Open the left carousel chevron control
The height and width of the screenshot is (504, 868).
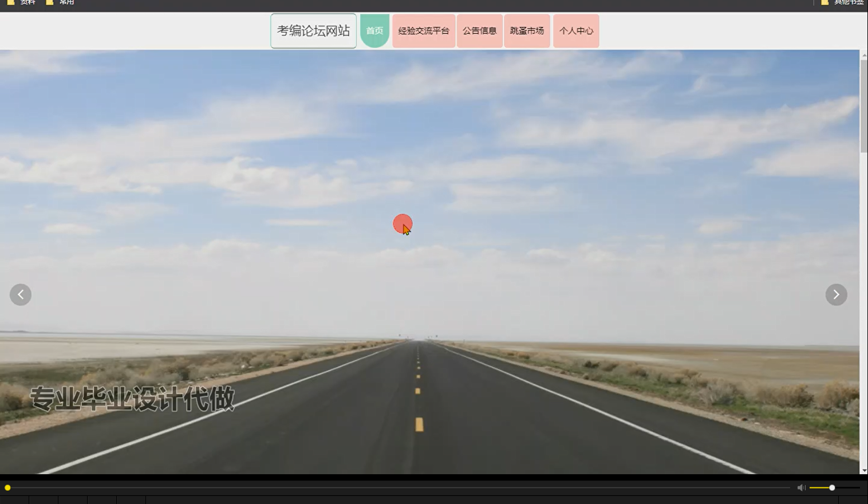coord(21,294)
